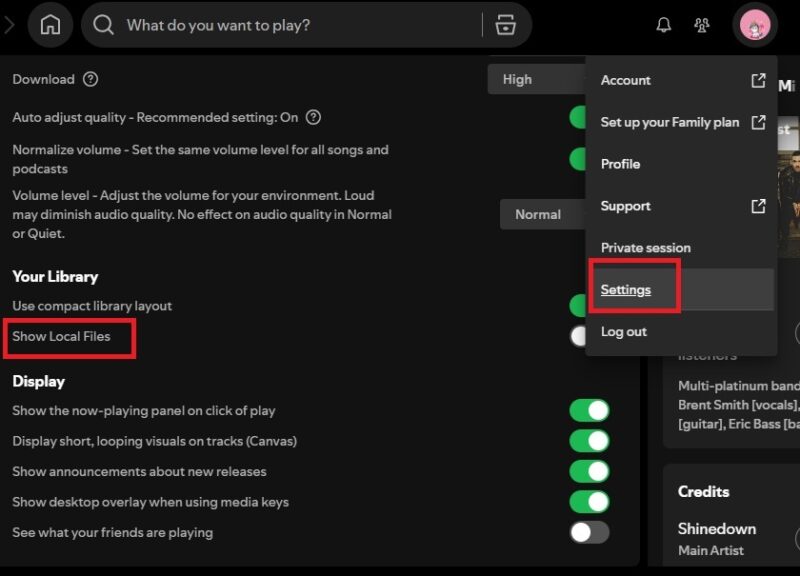Click the external link icon next to Support
Image resolution: width=800 pixels, height=576 pixels.
pyautogui.click(x=759, y=206)
